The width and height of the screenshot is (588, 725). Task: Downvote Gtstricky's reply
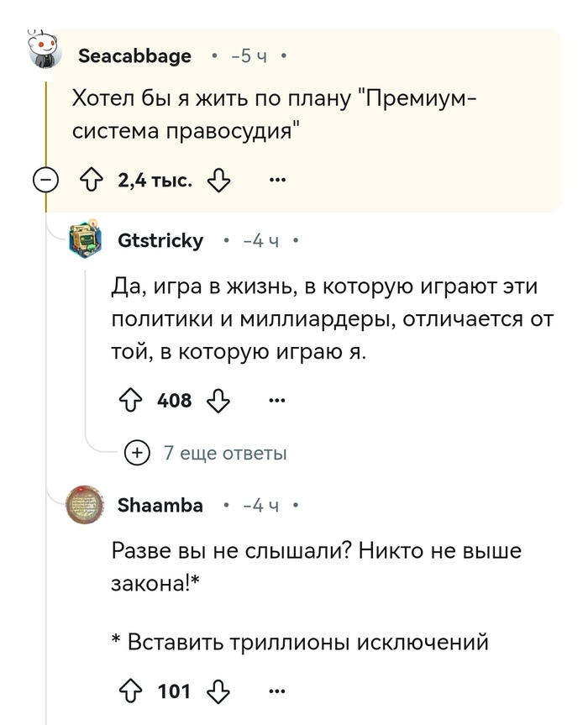pos(218,401)
